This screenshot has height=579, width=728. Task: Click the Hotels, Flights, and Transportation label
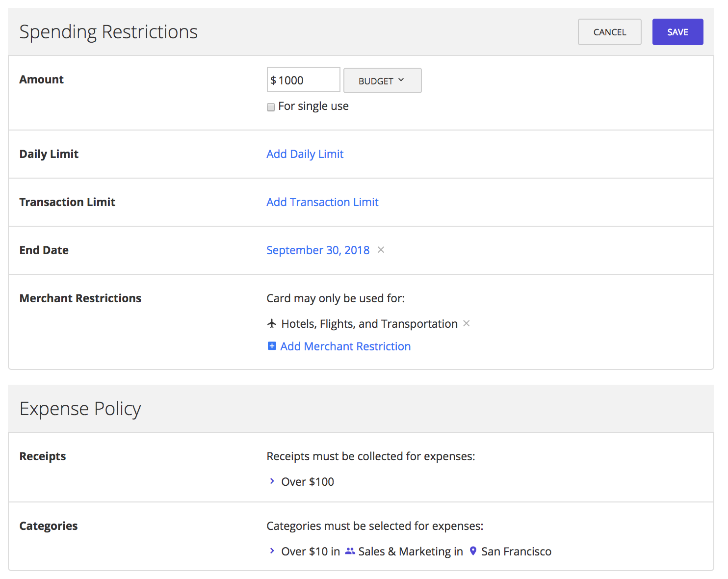click(369, 324)
